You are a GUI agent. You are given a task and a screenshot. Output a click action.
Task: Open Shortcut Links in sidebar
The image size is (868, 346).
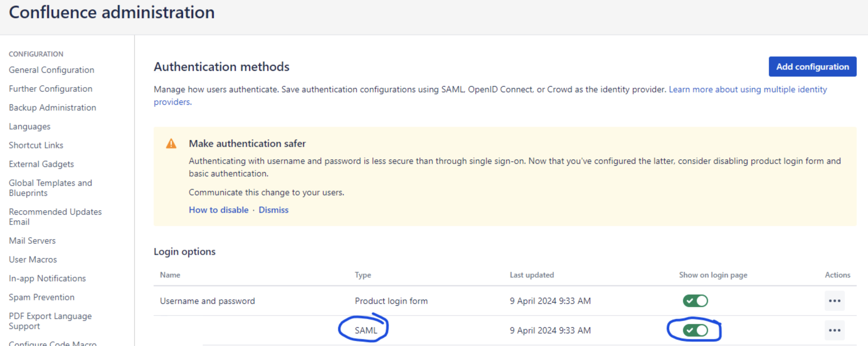point(36,145)
